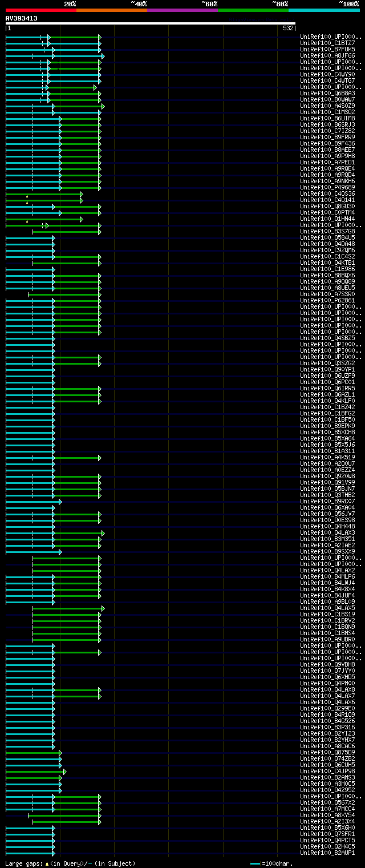Select the UniRef100_A7SSR0 label

[328, 294]
